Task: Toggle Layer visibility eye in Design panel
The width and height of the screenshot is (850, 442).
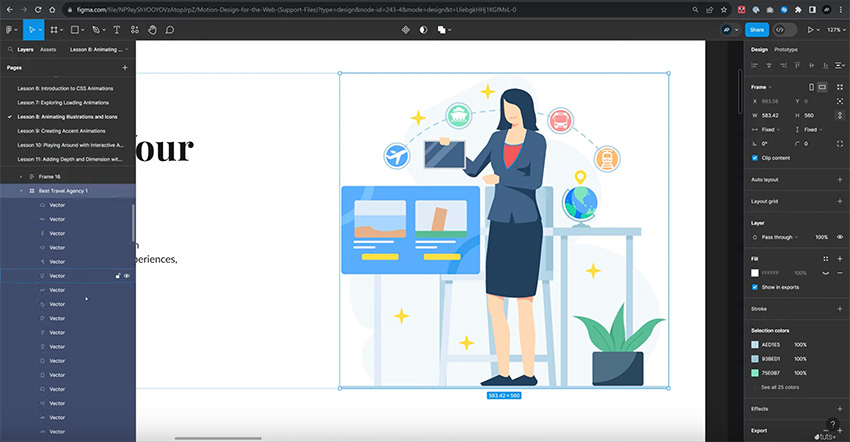Action: 840,237
